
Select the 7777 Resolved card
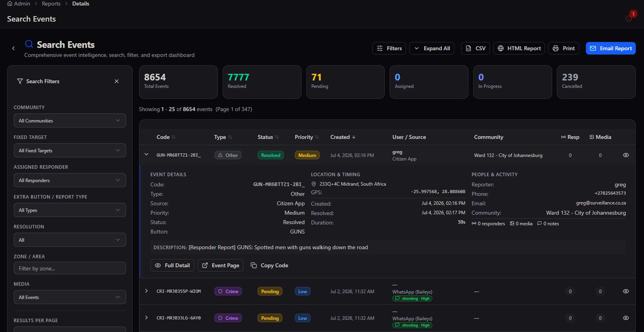(262, 82)
